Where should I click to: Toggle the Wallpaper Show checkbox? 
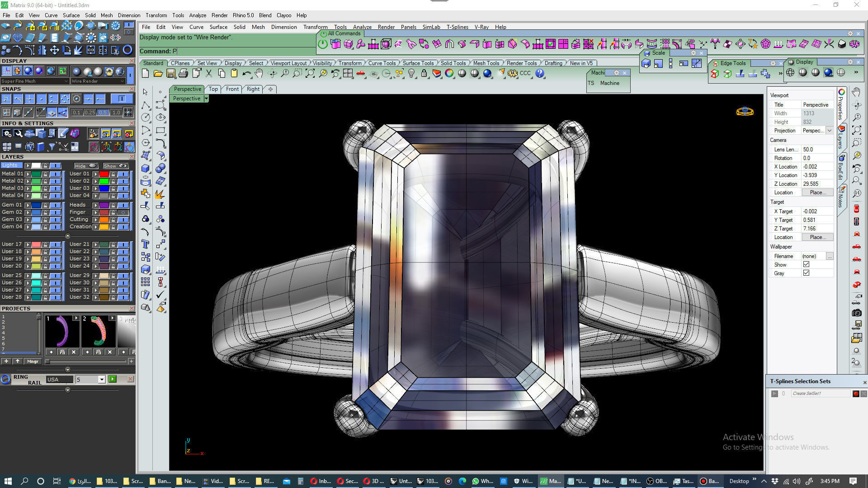click(x=806, y=264)
